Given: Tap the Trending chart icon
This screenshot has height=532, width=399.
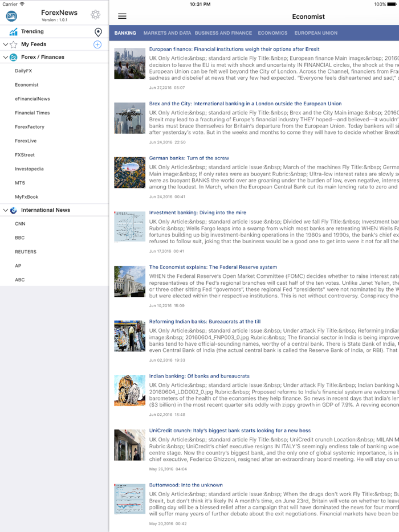Looking at the screenshot, I should [x=13, y=32].
